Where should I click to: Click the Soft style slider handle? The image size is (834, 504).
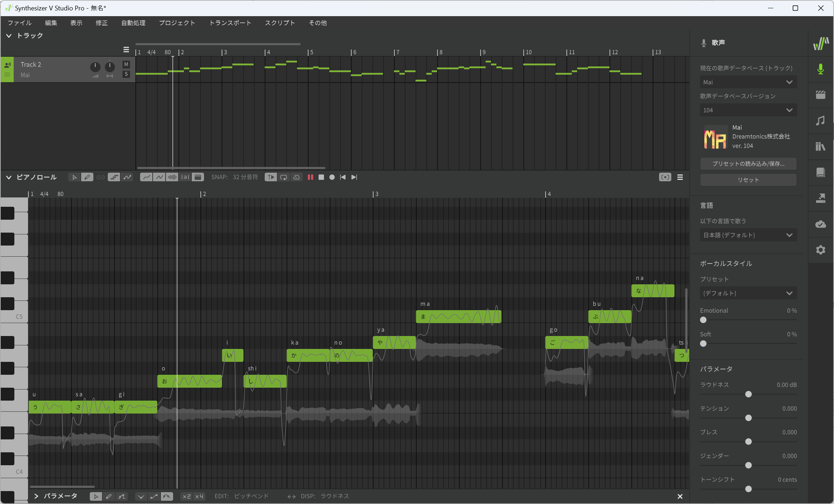[703, 344]
